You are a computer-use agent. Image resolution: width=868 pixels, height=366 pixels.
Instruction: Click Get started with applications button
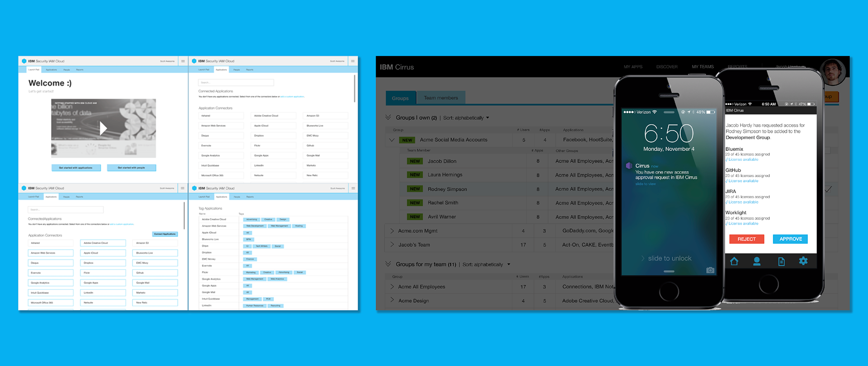[76, 168]
